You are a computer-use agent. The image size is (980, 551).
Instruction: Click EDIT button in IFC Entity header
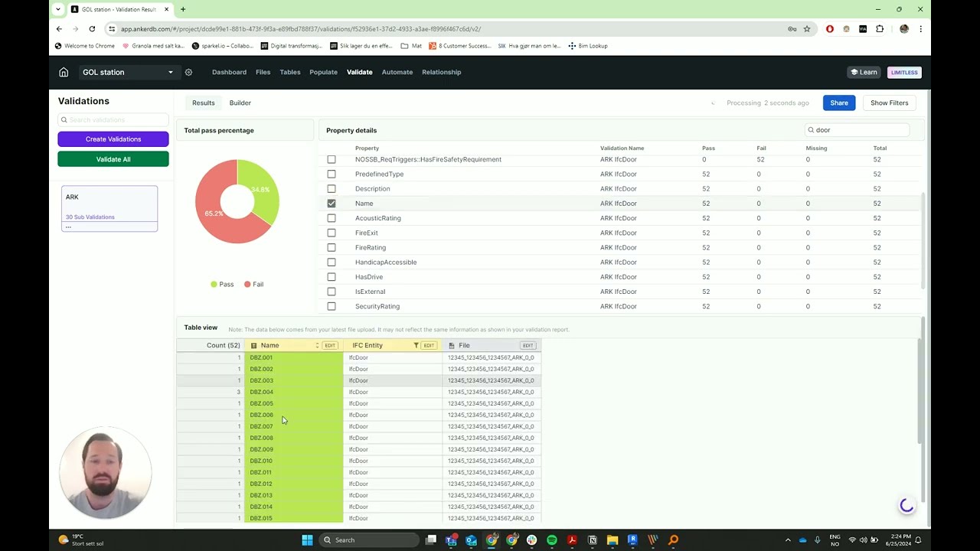coord(429,345)
